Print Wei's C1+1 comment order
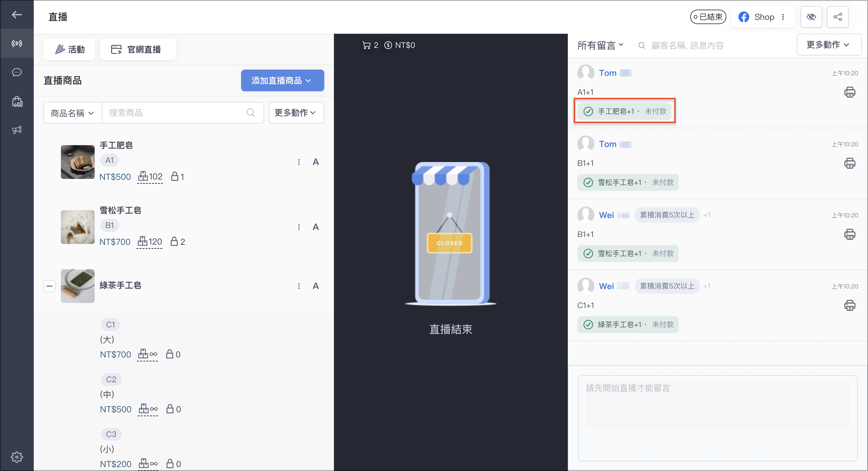868x471 pixels. point(850,305)
